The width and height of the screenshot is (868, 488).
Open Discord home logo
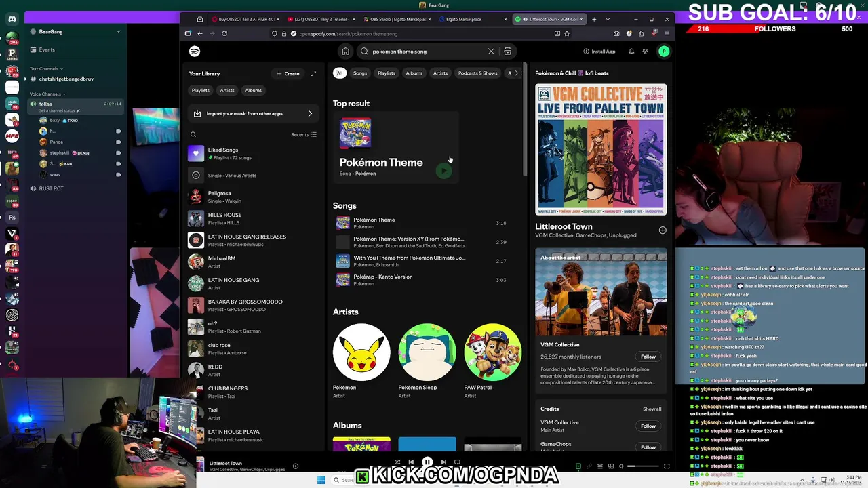[12, 19]
